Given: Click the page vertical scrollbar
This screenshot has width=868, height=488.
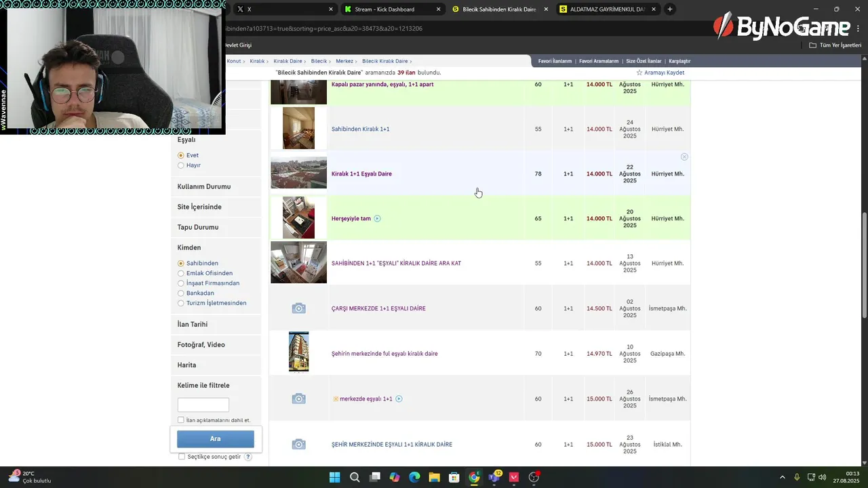Looking at the screenshot, I should [x=864, y=264].
